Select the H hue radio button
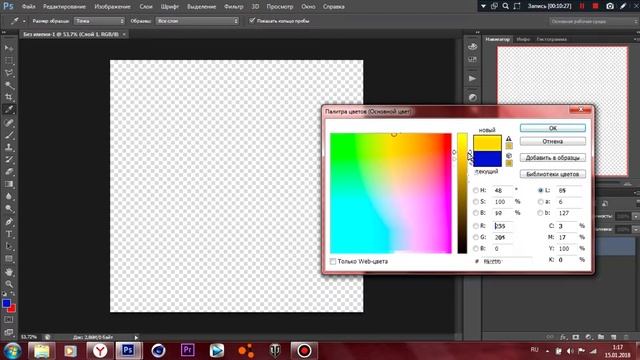640x360 pixels. (476, 190)
